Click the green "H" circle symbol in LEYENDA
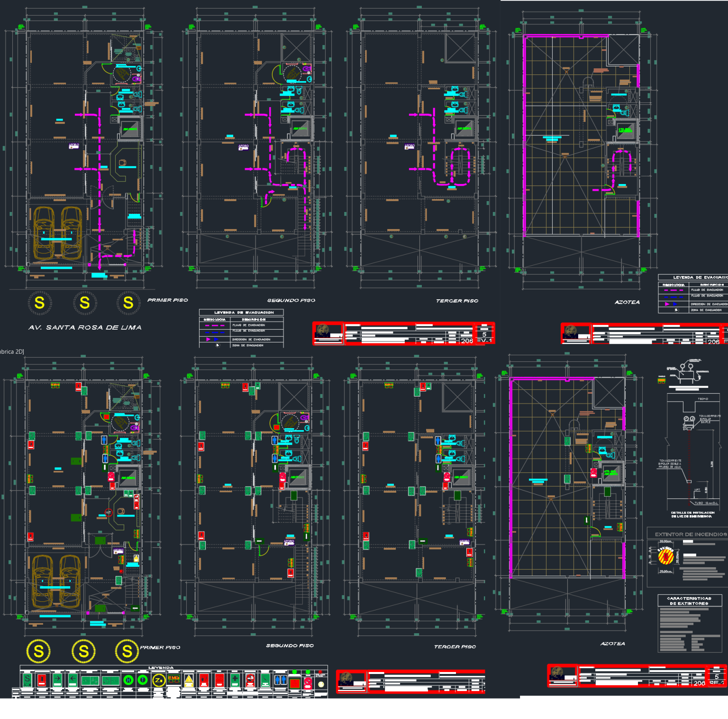Screen dimensions: 728x719 [128, 679]
